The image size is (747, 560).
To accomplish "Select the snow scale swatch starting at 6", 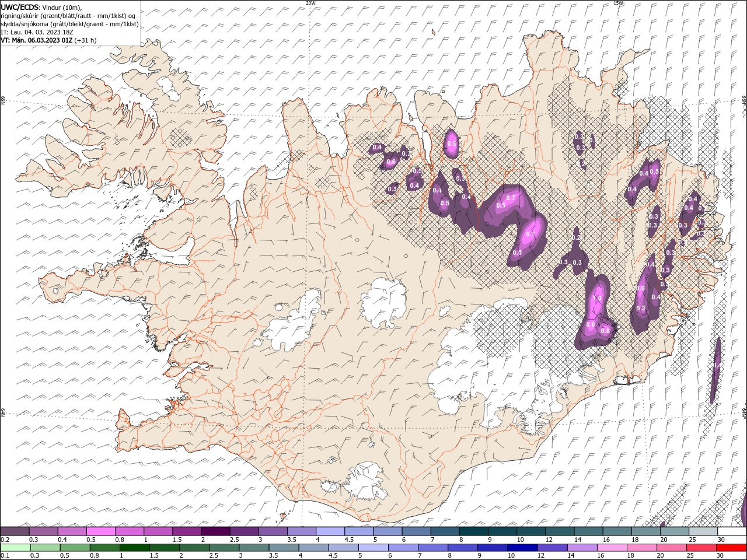I will click(x=416, y=531).
